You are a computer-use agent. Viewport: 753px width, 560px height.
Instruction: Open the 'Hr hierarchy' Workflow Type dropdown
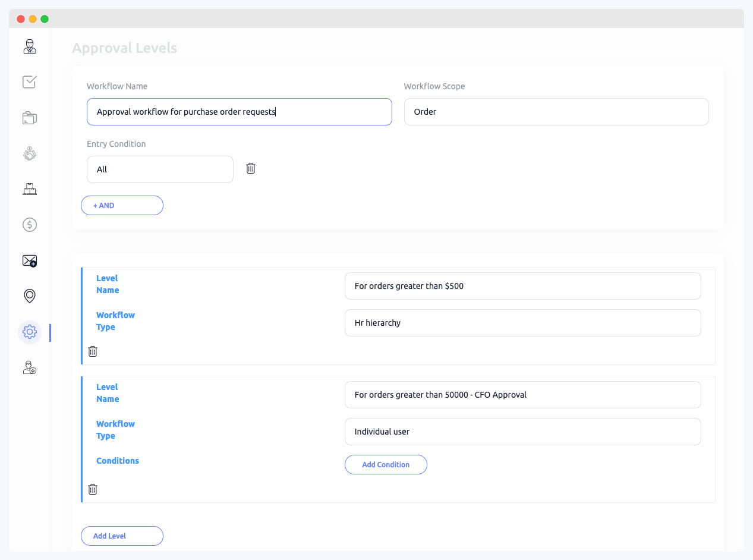(x=522, y=322)
